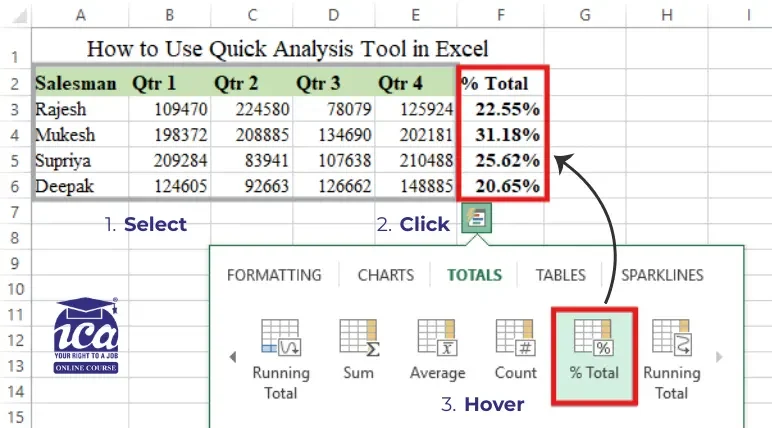Switch to the SPARKLINES tab
Viewport: 772px width, 428px height.
662,275
